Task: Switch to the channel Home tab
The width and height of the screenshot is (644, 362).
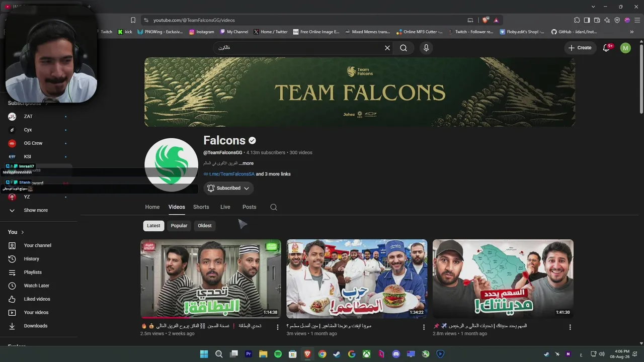Action: click(152, 207)
